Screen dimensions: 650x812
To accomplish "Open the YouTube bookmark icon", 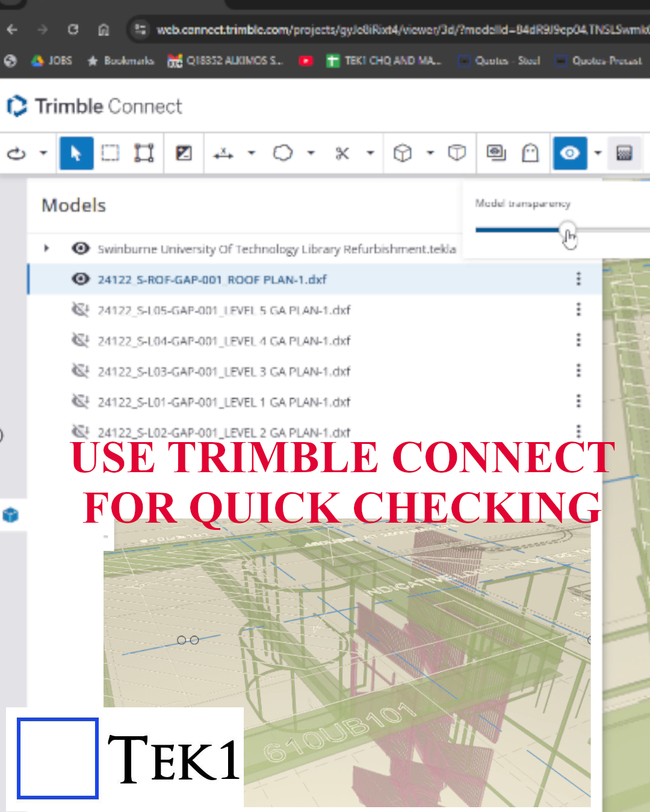I will click(x=306, y=61).
